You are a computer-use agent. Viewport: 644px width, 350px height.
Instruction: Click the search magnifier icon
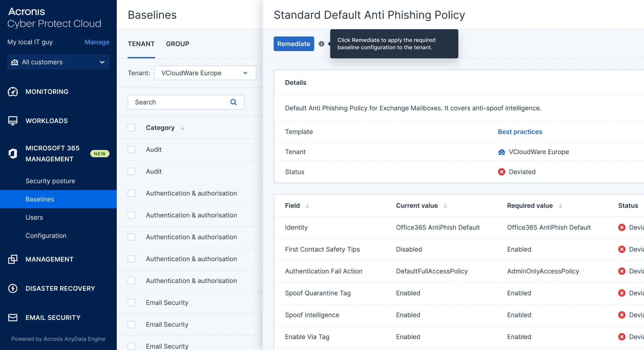(x=233, y=102)
